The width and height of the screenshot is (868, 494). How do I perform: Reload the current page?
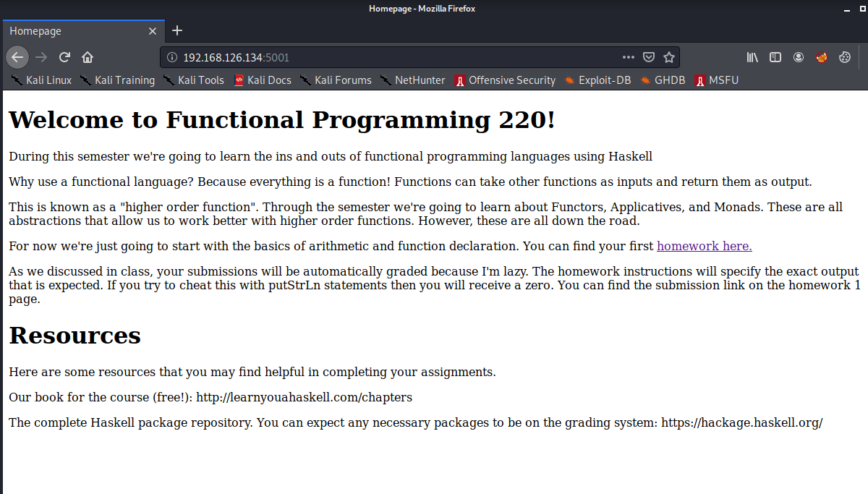[64, 57]
